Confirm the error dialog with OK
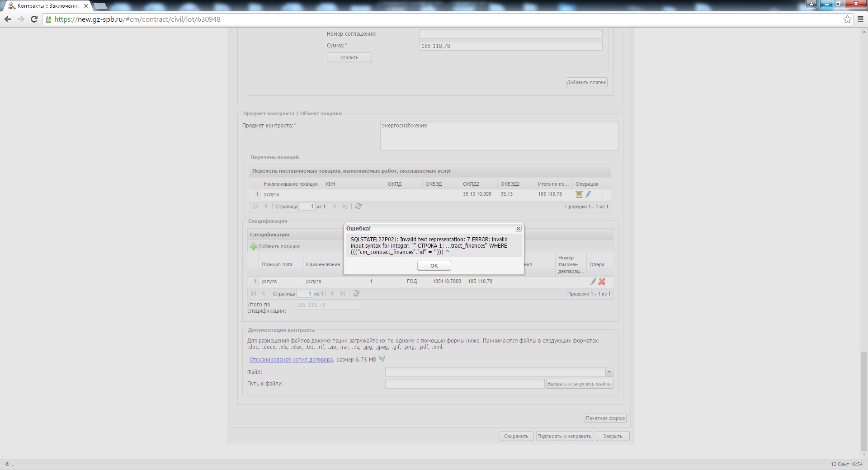Screen dimensions: 868x470 pyautogui.click(x=434, y=266)
